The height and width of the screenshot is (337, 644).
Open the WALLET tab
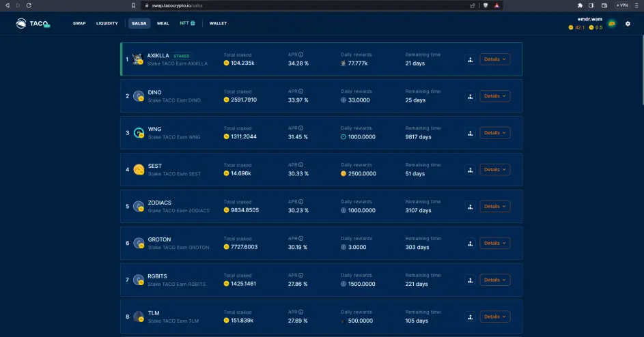218,23
